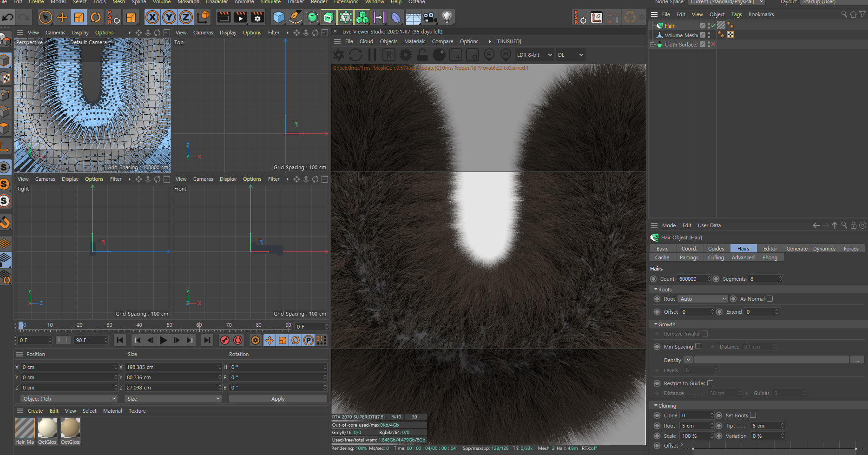Pause the Octane render
Screen dimensions: 868x455
[x=372, y=55]
